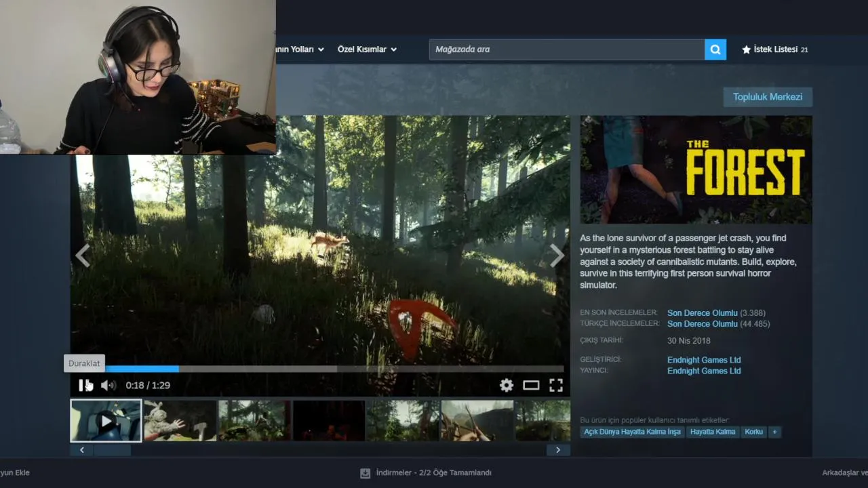Click the thumbnail strip scrollbar handle
Image resolution: width=868 pixels, height=488 pixels.
[x=112, y=450]
